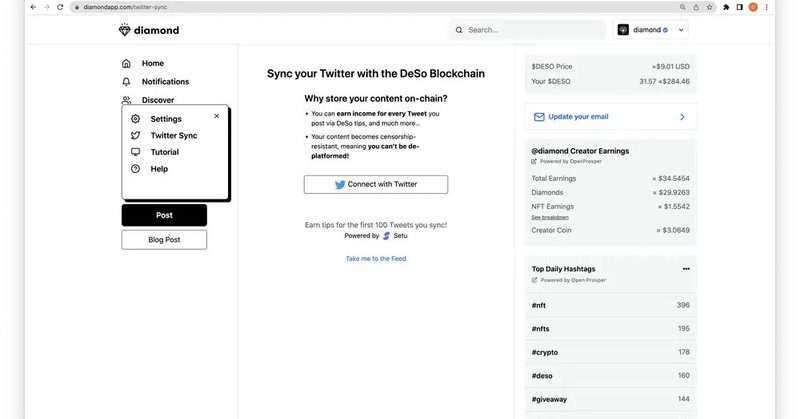Click Connect with Twitter button

[376, 184]
